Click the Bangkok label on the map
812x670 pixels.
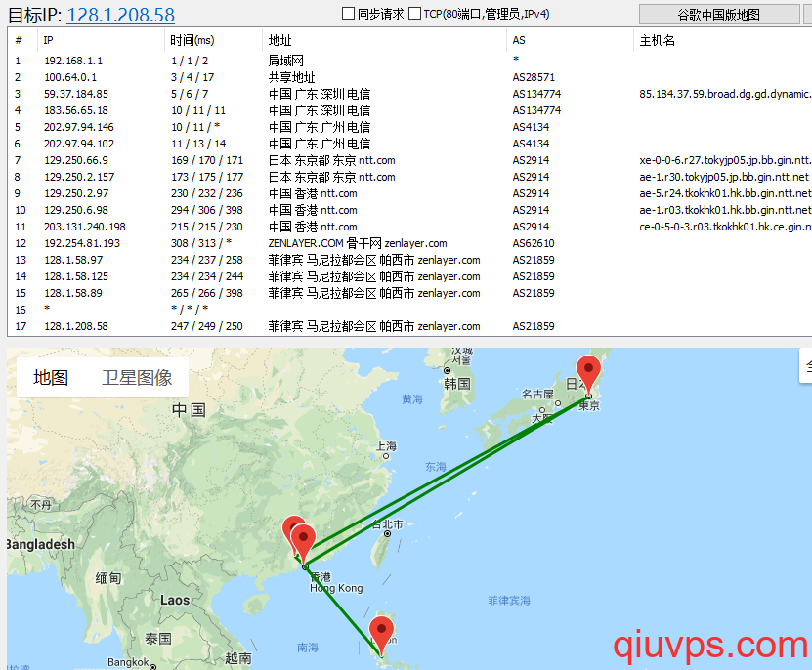128,662
